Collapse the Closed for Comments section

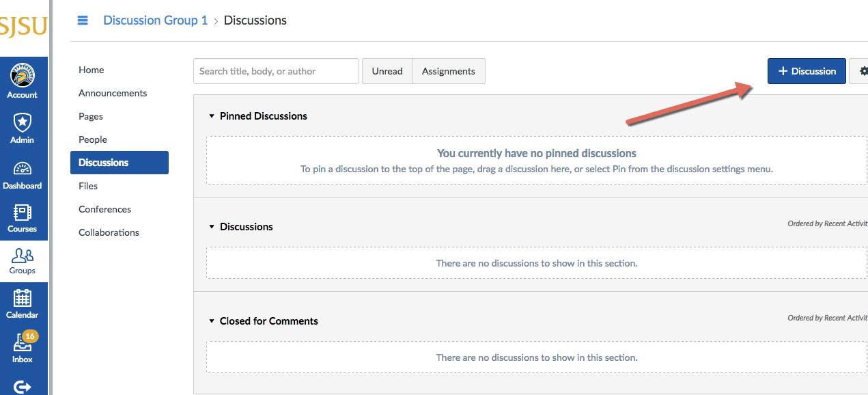[212, 321]
